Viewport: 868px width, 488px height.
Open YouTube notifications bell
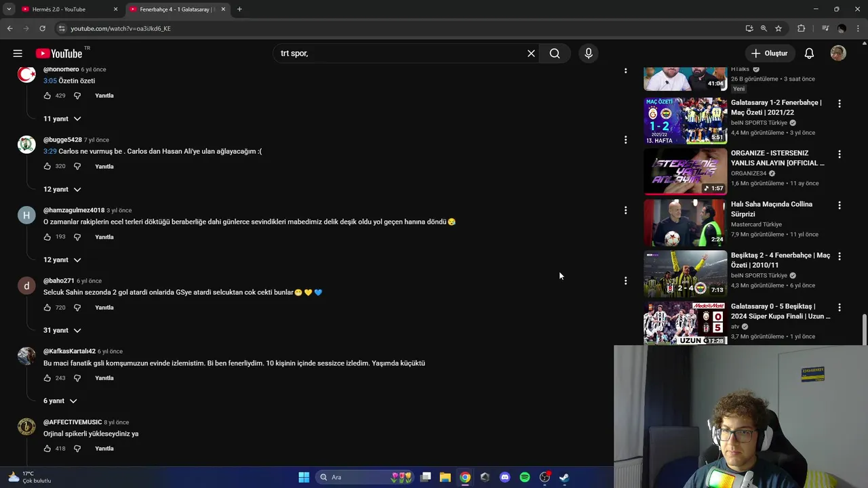coord(809,54)
